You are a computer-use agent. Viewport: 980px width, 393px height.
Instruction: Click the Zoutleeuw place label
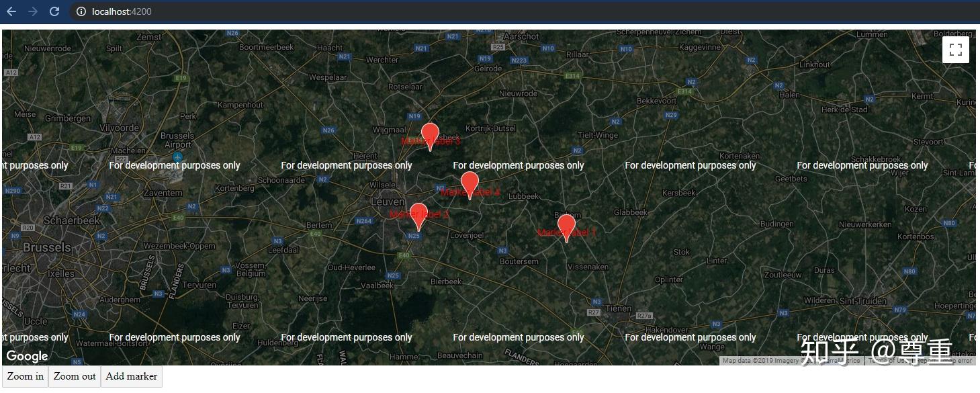[783, 275]
